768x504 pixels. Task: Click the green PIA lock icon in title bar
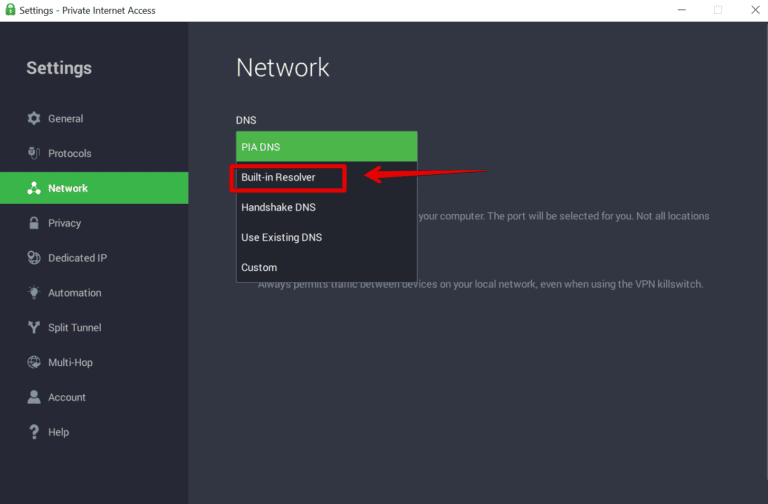pyautogui.click(x=9, y=10)
